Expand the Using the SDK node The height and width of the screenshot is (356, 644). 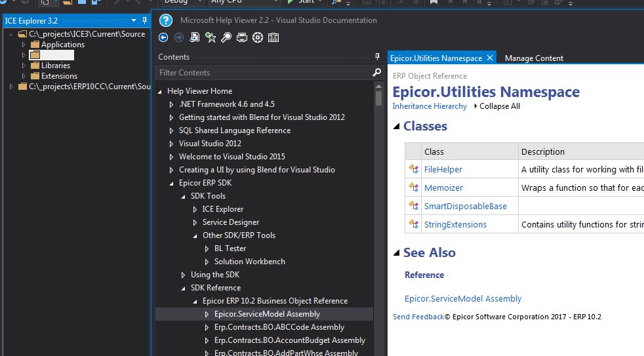coord(183,275)
